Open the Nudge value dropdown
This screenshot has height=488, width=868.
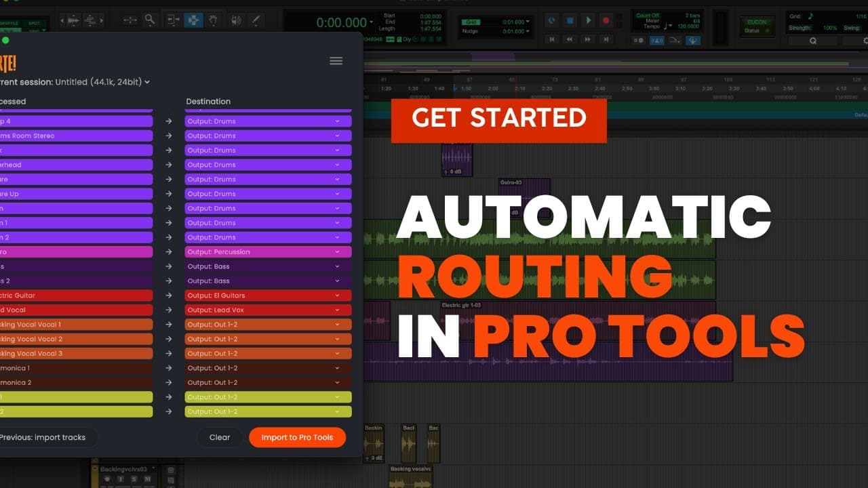pos(527,31)
